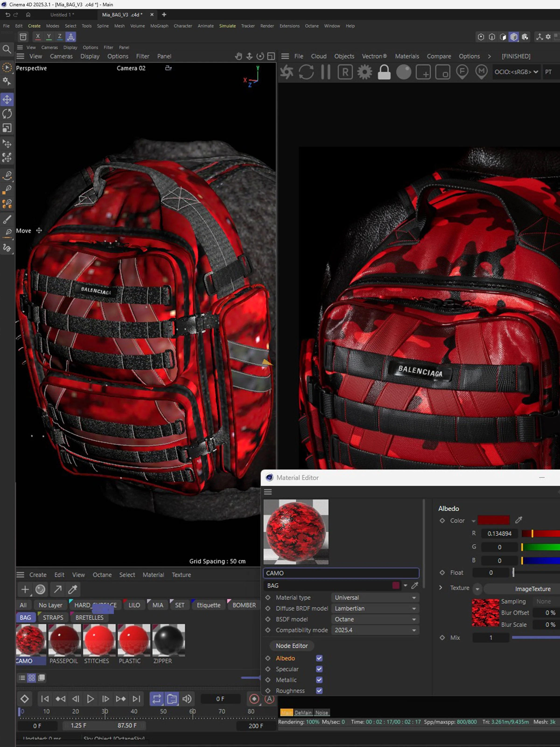
Task: Open the Material type Universal dropdown
Action: [375, 597]
